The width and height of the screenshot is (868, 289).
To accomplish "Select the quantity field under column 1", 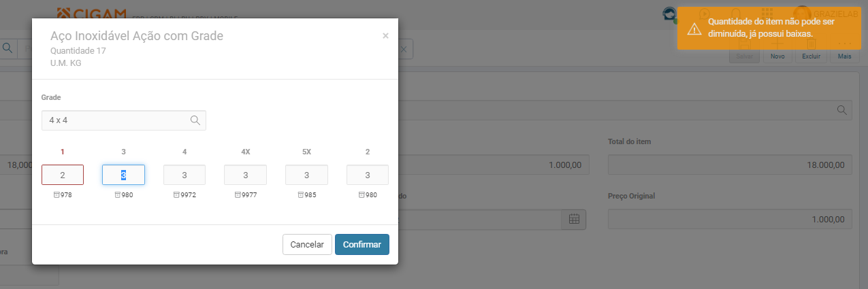I will pos(63,175).
